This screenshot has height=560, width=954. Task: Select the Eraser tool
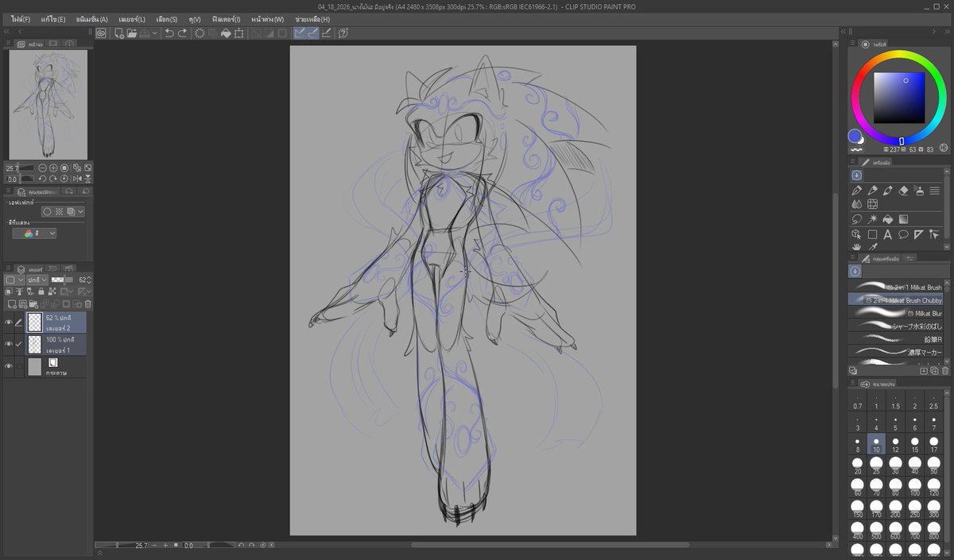tap(903, 191)
